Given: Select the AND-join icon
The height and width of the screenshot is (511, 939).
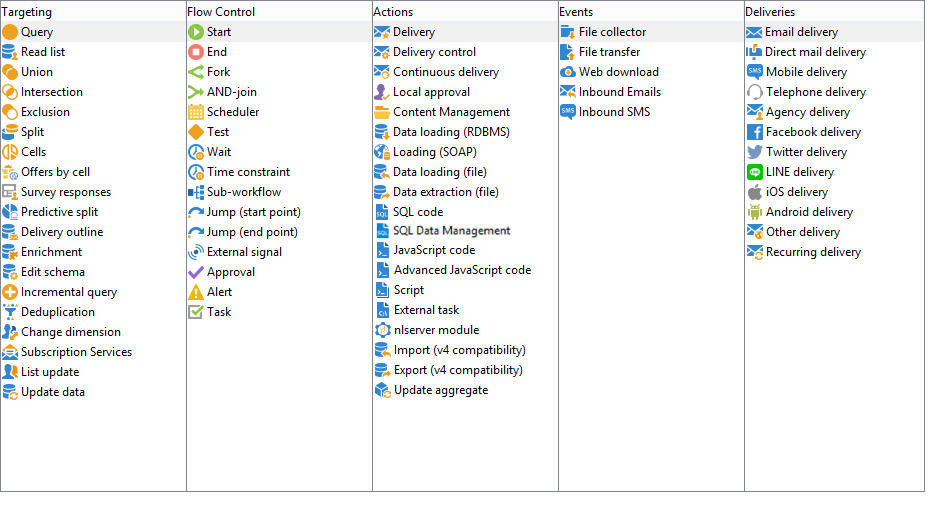Looking at the screenshot, I should pos(196,92).
